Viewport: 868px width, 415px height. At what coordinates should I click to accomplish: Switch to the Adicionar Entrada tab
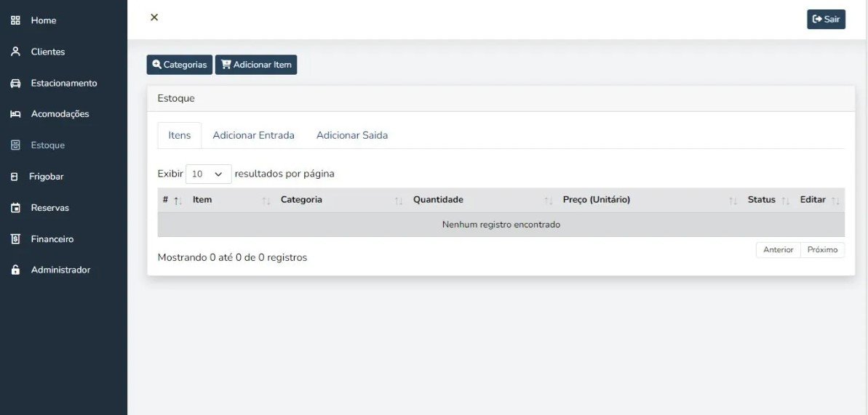tap(253, 135)
